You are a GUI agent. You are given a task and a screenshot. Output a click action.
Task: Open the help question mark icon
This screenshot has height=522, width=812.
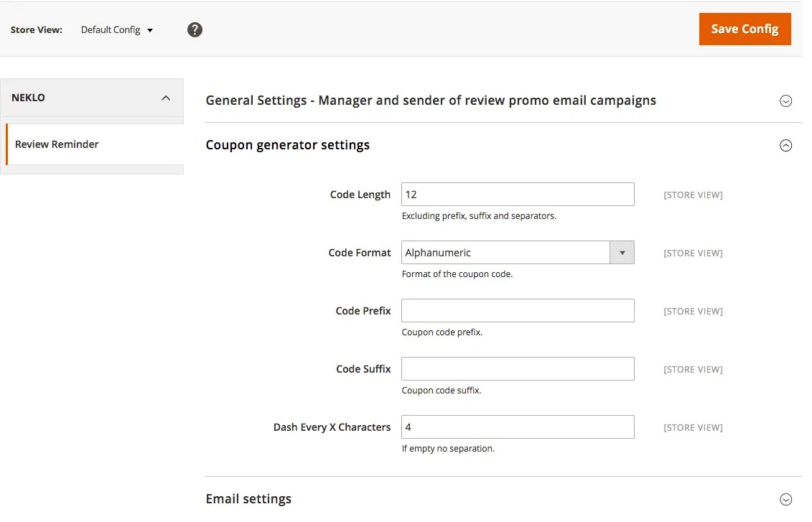coord(195,29)
